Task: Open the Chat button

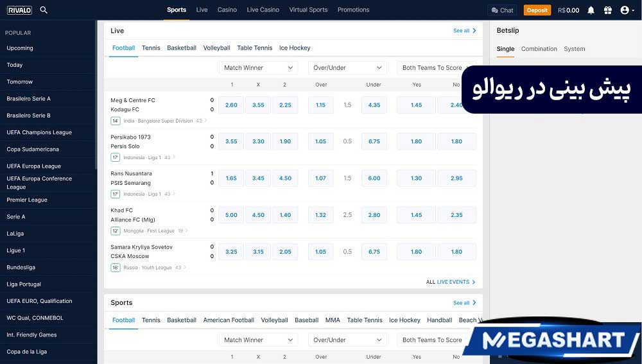Action: point(503,10)
